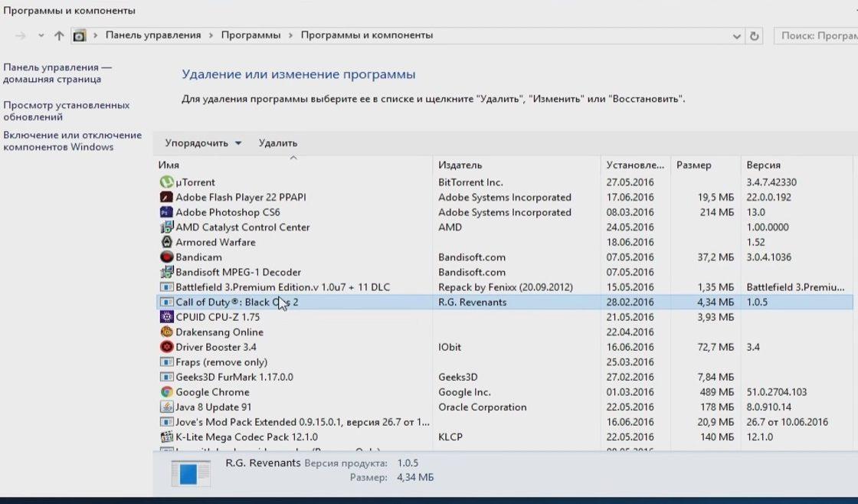
Task: Click the K-Lite Mega Codec Pack icon
Action: click(x=166, y=437)
